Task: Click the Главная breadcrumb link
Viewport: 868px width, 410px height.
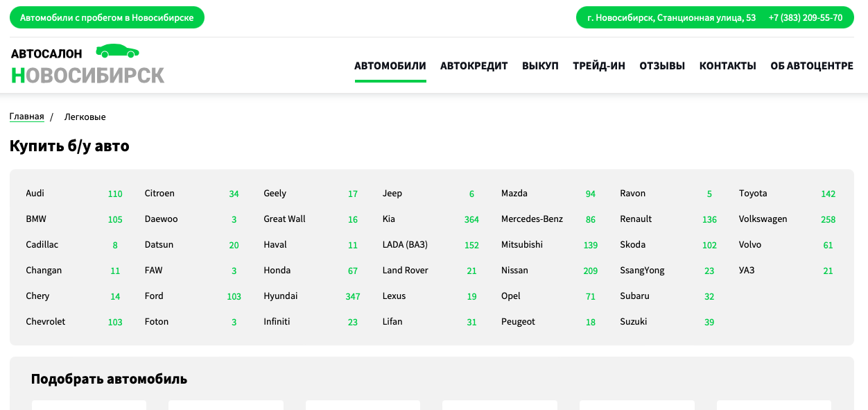Action: click(x=27, y=117)
